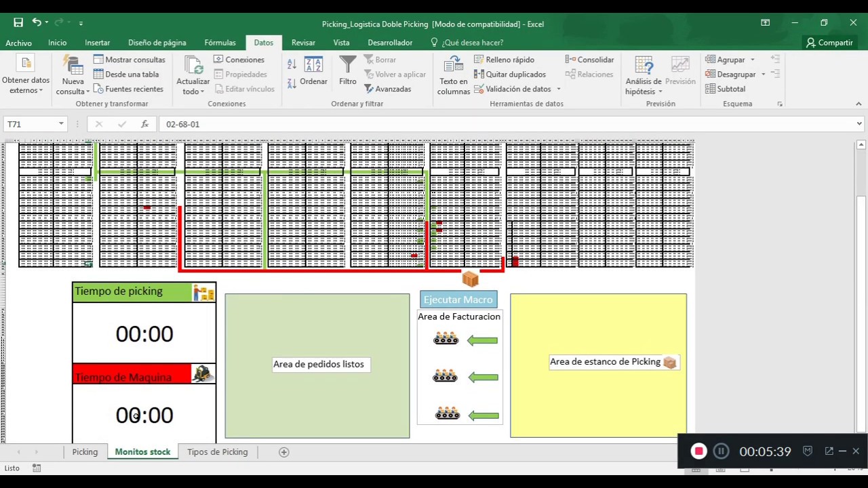Open Nueva consulta menu

tap(73, 76)
